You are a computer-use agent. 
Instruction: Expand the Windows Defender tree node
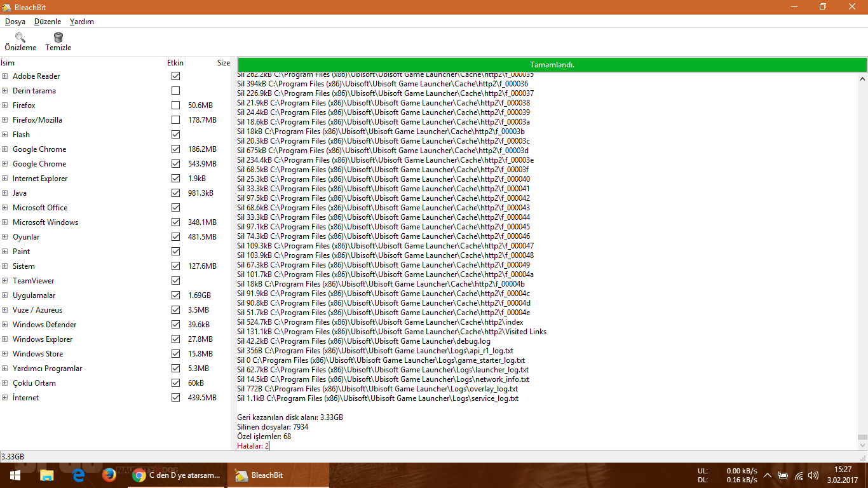pyautogui.click(x=4, y=325)
